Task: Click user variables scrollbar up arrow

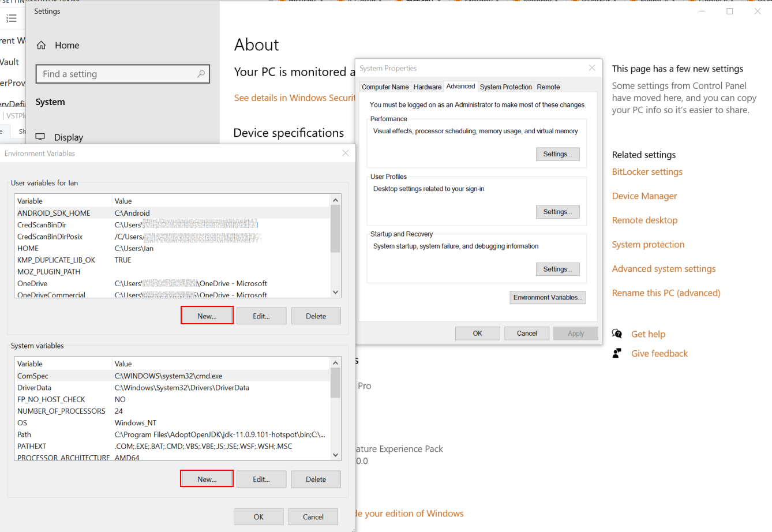Action: 335,200
